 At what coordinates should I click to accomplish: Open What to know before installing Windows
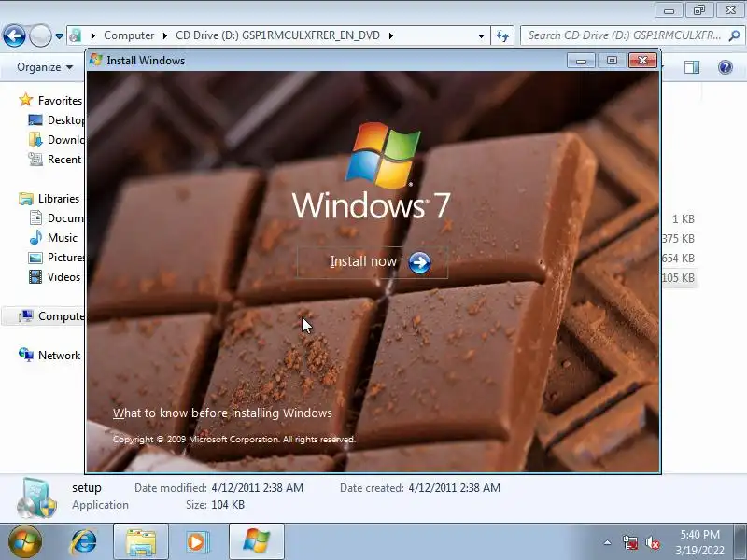pos(222,413)
